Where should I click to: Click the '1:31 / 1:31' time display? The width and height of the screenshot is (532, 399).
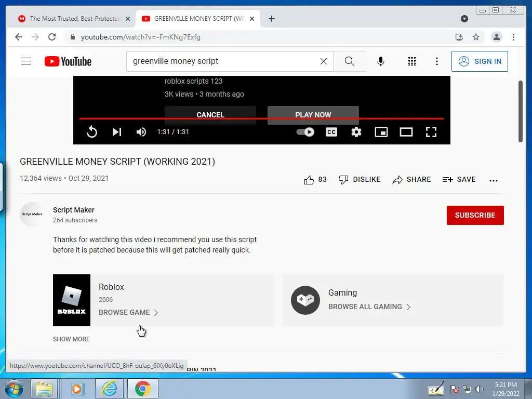click(173, 131)
